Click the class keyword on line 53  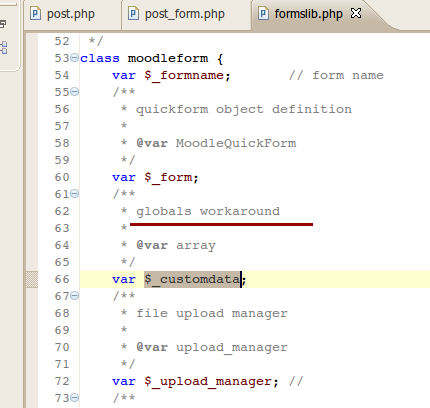click(100, 58)
